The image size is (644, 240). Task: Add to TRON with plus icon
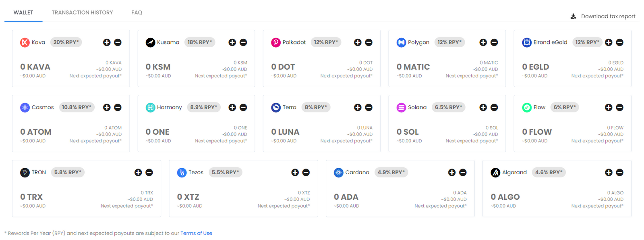(x=138, y=173)
